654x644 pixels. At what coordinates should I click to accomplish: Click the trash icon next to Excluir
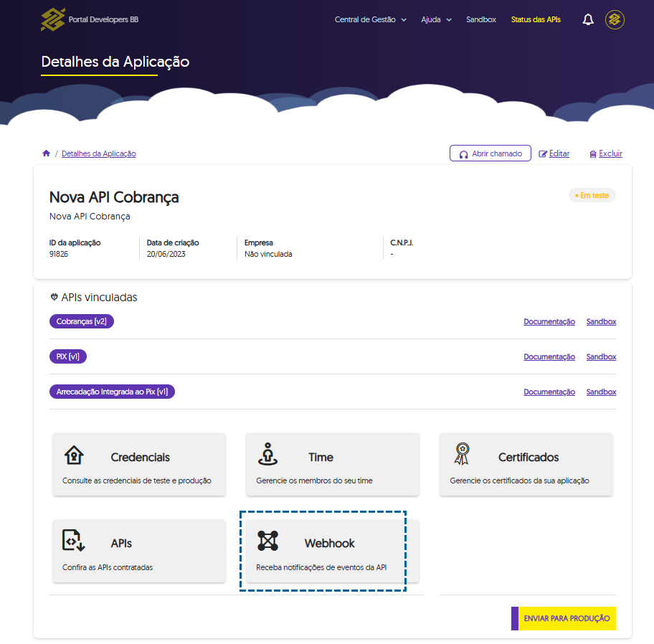[592, 154]
